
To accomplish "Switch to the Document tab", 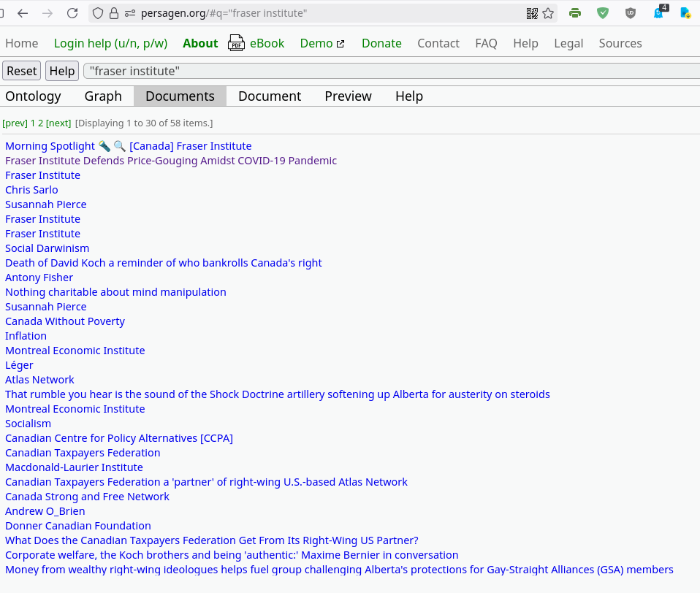I will pos(270,96).
